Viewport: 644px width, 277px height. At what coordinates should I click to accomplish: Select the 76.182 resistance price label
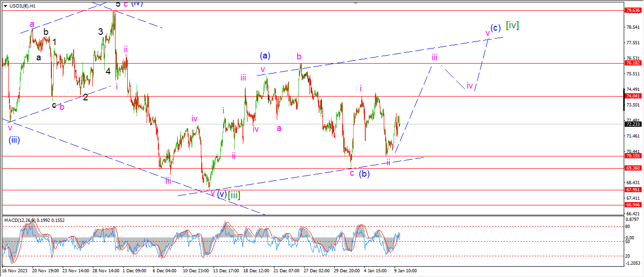click(x=632, y=63)
